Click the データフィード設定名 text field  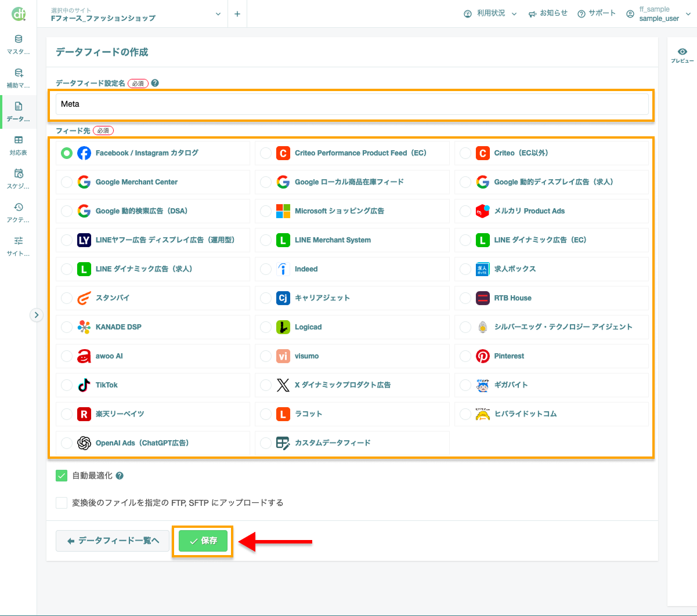(x=352, y=104)
